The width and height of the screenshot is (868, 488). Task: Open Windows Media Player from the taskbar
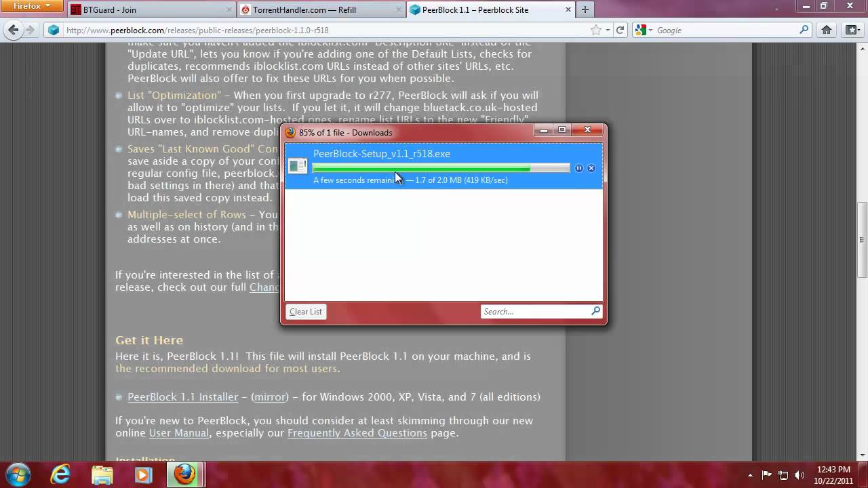[143, 474]
